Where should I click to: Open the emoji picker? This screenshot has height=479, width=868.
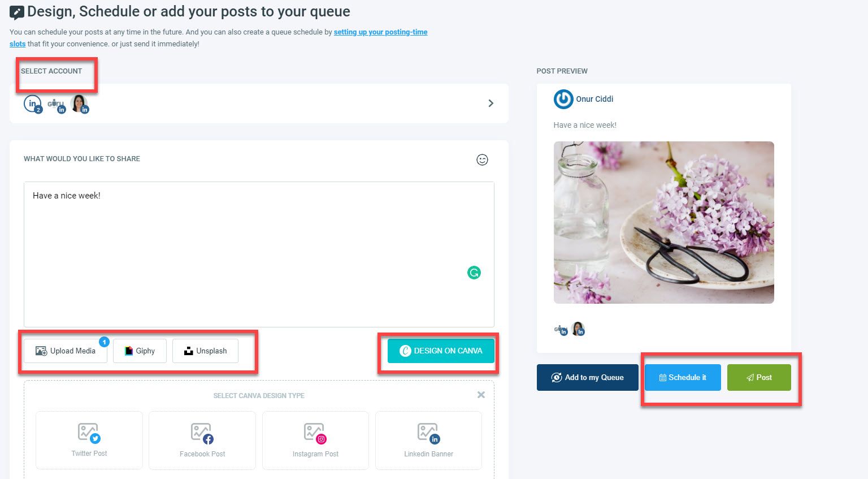(x=482, y=160)
